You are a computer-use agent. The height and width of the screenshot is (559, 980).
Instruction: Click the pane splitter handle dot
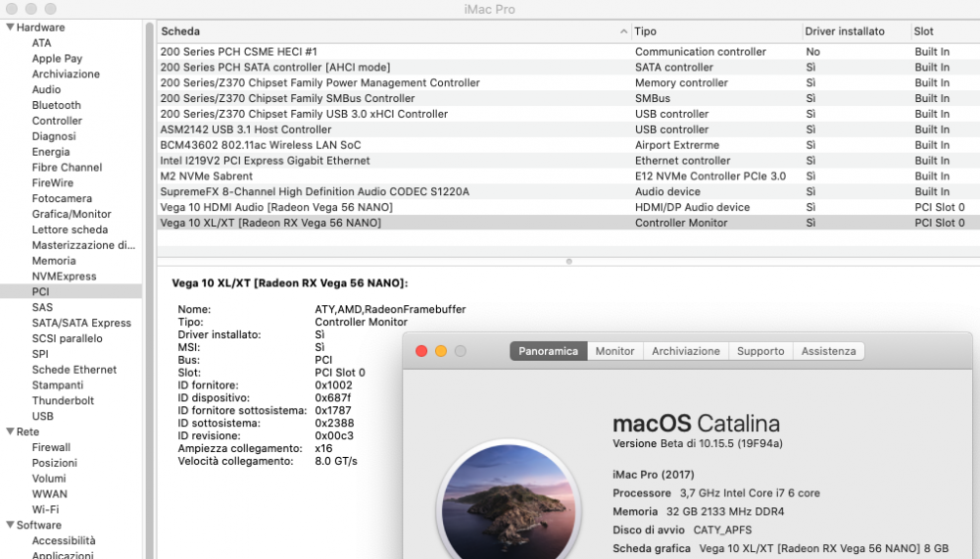pyautogui.click(x=568, y=262)
